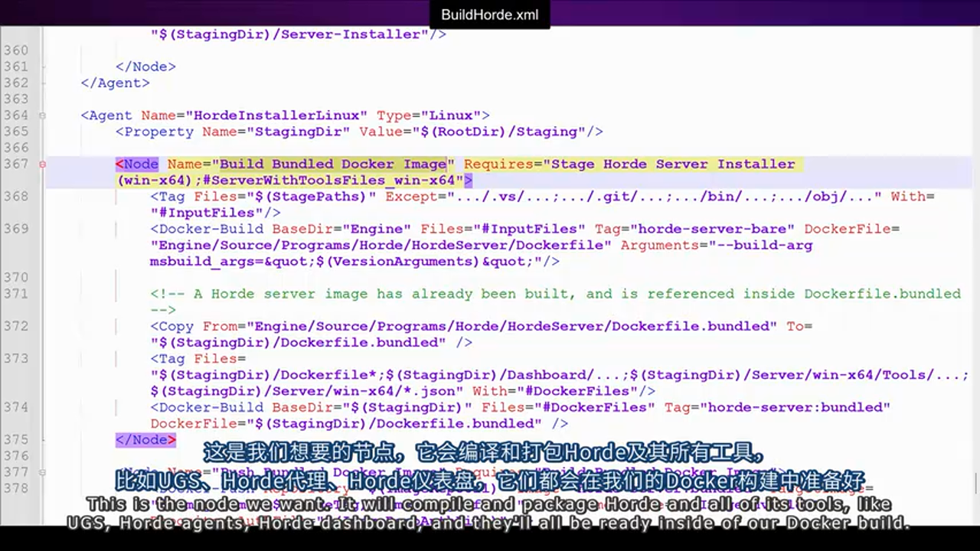The width and height of the screenshot is (980, 551).
Task: Switch to the BuildHorde.xml tab
Action: coord(490,15)
